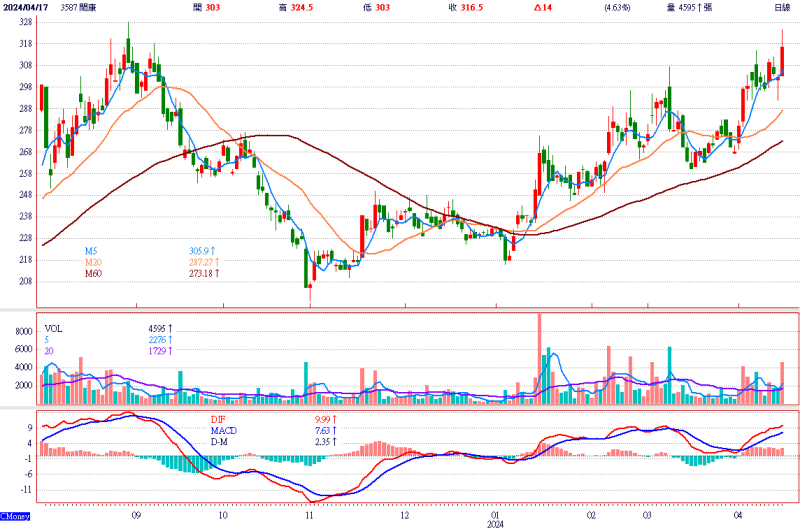This screenshot has width=800, height=529.
Task: Click the CMoney logo in bottom-left corner
Action: point(15,516)
